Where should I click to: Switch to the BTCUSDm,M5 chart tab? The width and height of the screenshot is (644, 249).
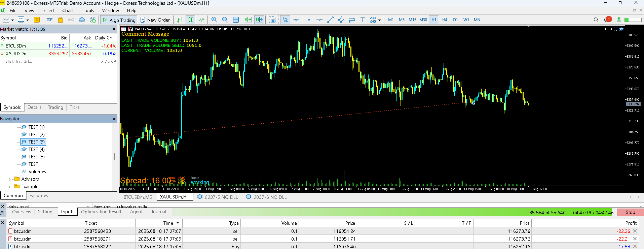pos(138,197)
